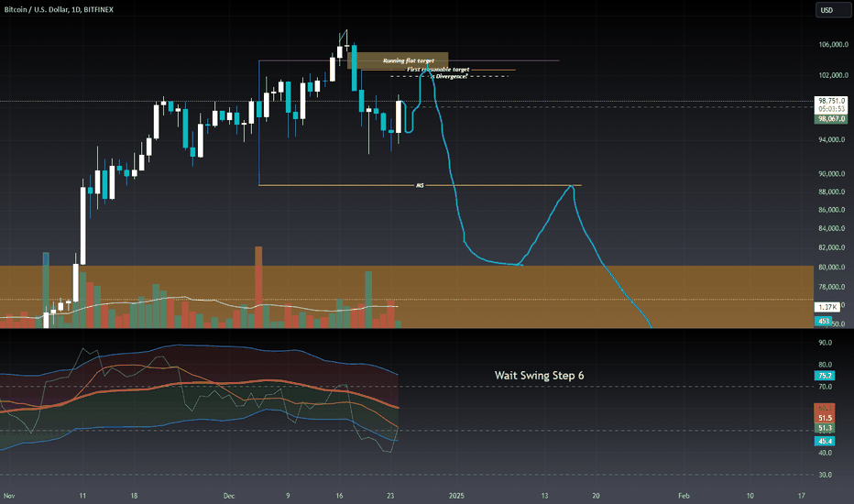Select the 'First reasonable target' annotation label
The height and width of the screenshot is (504, 854).
(438, 70)
